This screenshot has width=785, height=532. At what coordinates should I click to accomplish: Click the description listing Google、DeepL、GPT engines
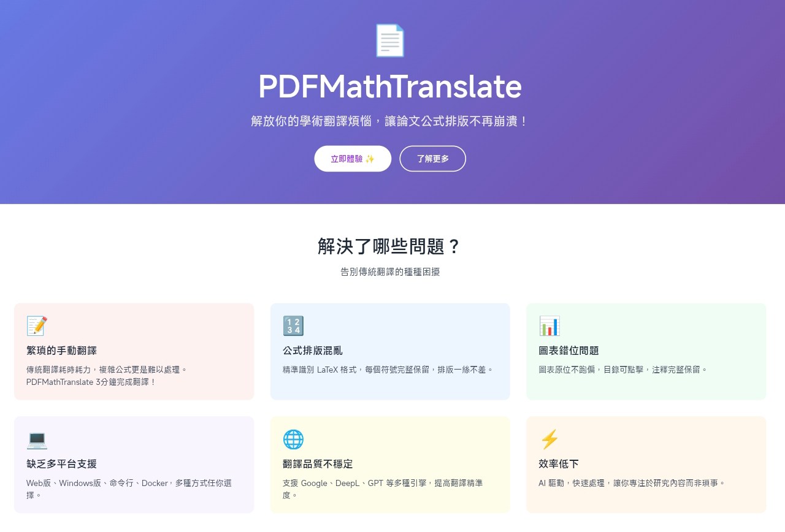coord(383,489)
